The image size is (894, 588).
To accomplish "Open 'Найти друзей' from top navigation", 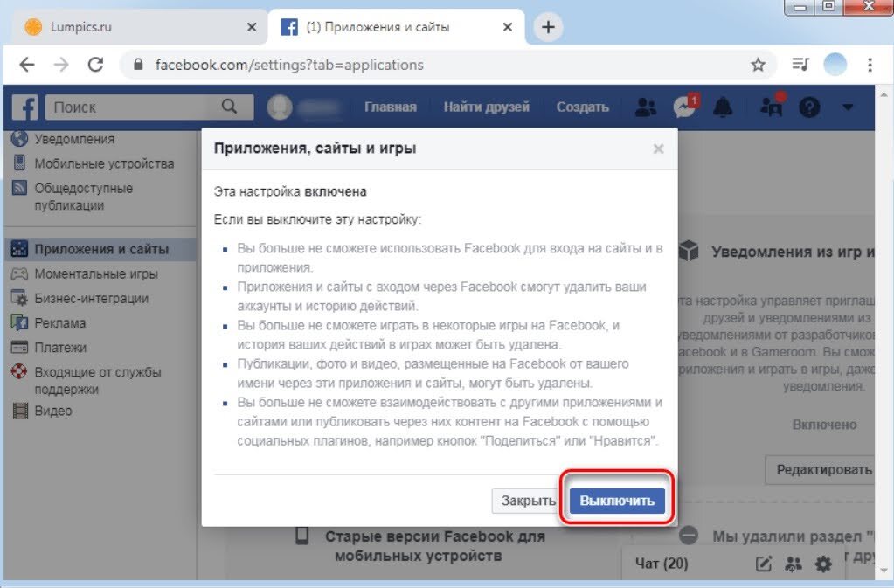I will pos(486,105).
